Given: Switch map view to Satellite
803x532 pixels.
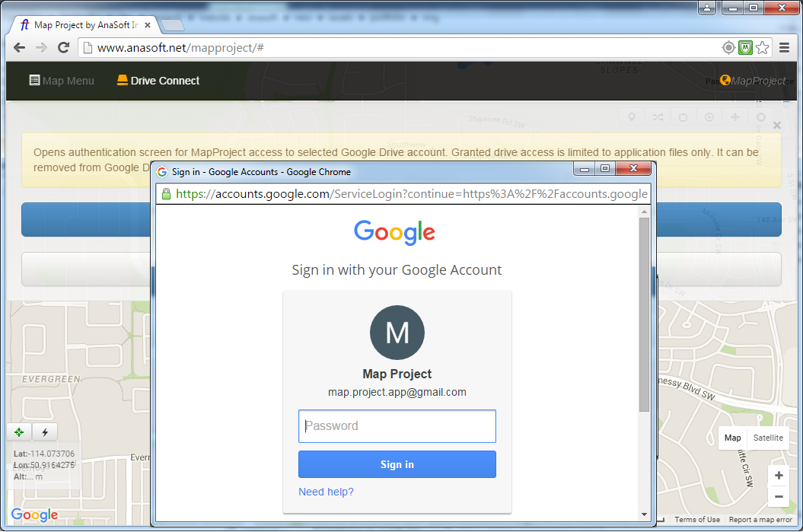Looking at the screenshot, I should [x=768, y=438].
